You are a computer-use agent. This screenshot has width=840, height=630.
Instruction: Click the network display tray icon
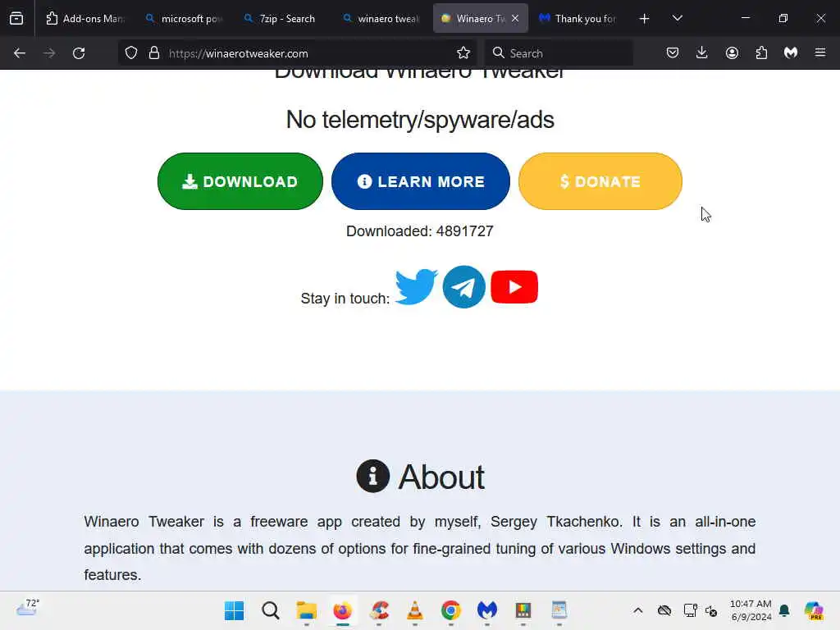tap(690, 610)
